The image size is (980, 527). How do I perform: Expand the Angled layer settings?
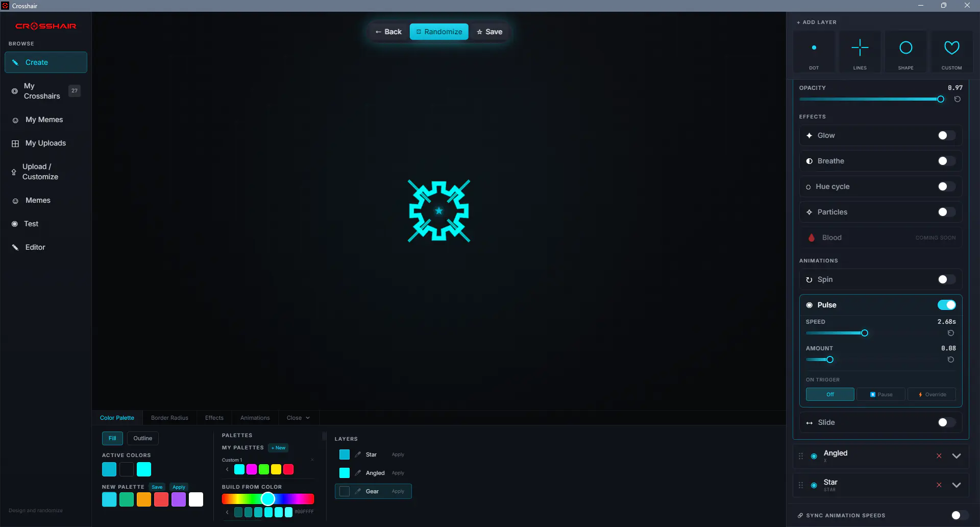point(957,456)
